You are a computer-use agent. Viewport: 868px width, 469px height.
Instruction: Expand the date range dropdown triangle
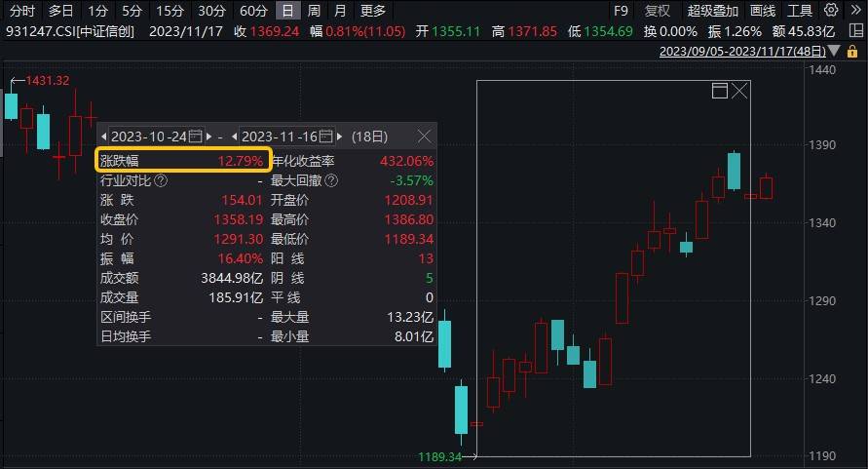(x=834, y=52)
